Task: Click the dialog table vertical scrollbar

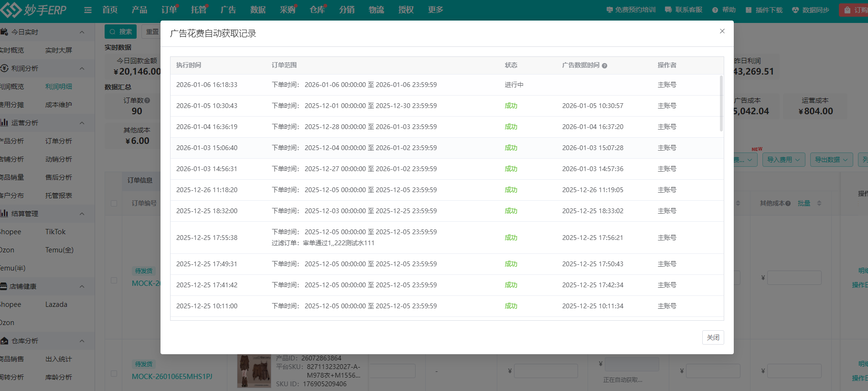Action: click(x=721, y=103)
